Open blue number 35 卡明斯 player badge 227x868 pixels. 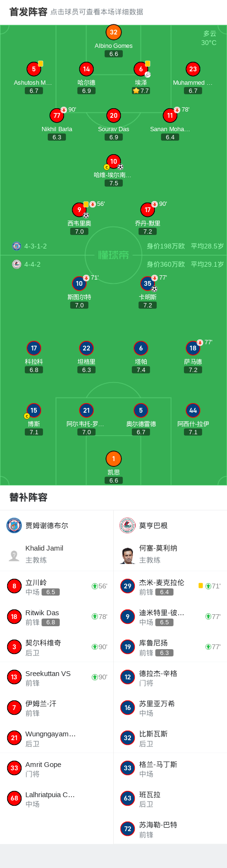pyautogui.click(x=148, y=283)
